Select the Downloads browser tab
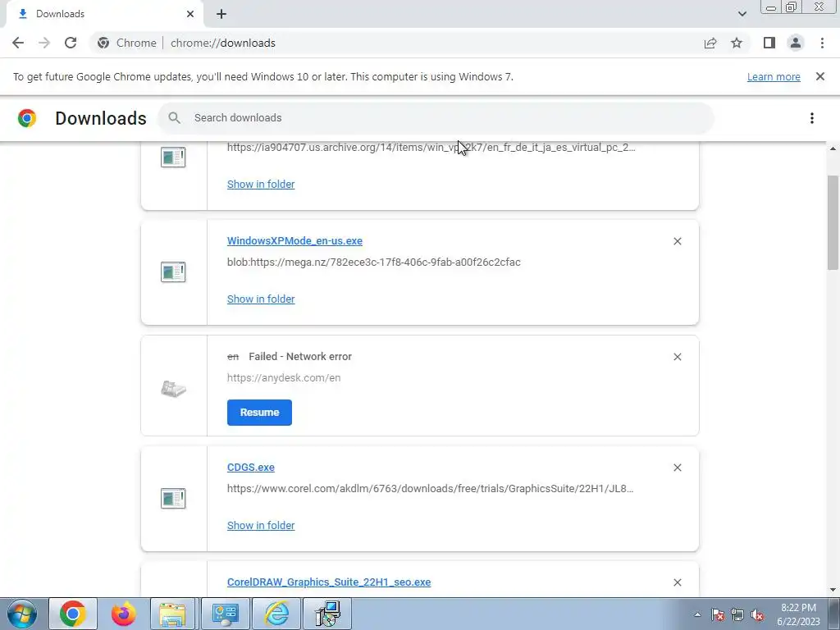 (104, 14)
